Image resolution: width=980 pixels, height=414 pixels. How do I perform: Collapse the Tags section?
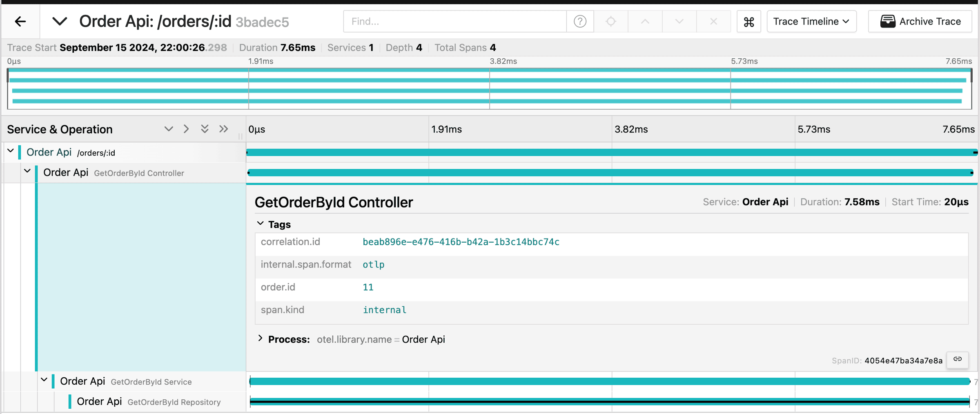261,224
